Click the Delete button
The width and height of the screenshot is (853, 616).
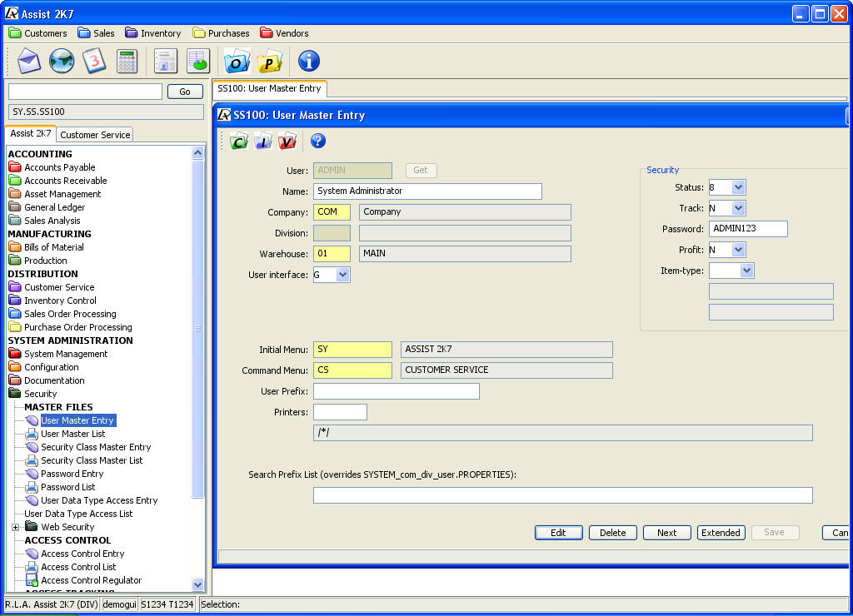[x=612, y=533]
